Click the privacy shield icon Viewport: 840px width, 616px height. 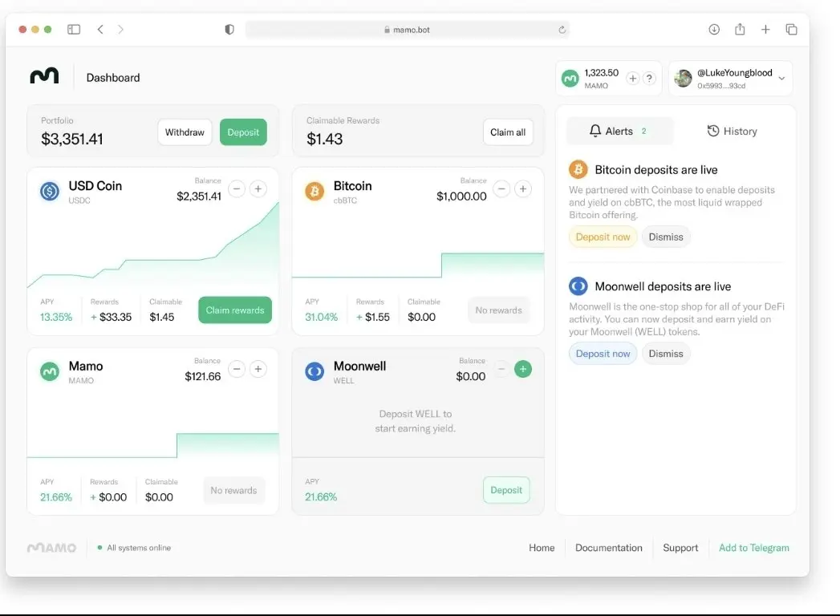(x=229, y=30)
